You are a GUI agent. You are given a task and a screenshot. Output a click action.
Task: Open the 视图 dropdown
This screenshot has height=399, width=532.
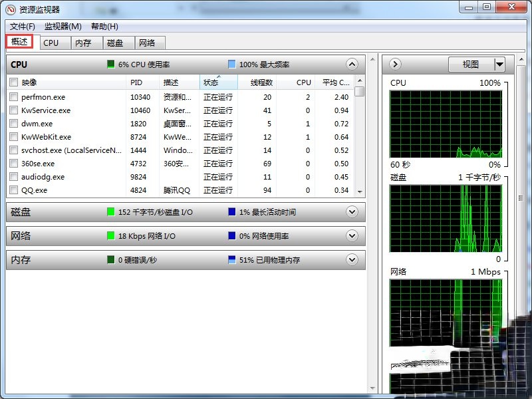pos(475,64)
